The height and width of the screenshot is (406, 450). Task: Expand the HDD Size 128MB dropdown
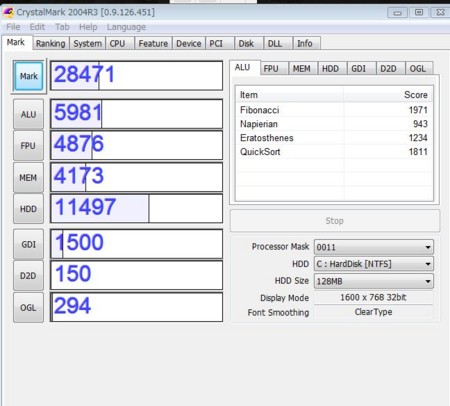pos(374,281)
